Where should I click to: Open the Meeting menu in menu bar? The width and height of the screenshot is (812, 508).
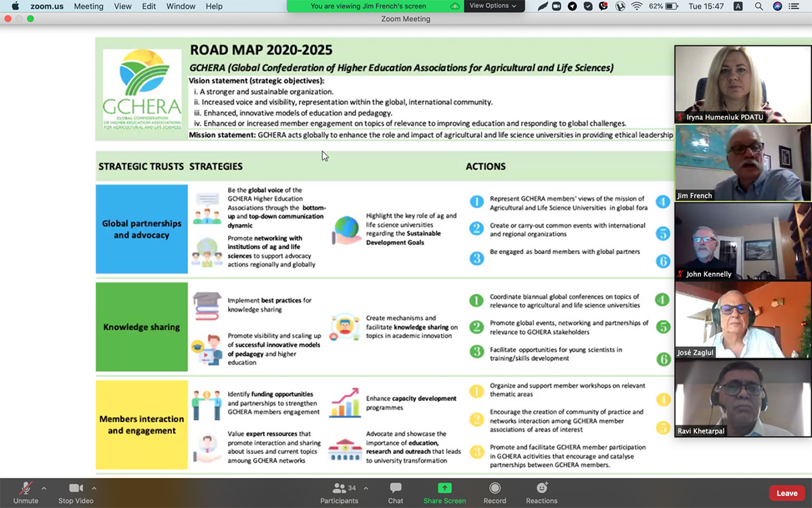click(x=89, y=6)
